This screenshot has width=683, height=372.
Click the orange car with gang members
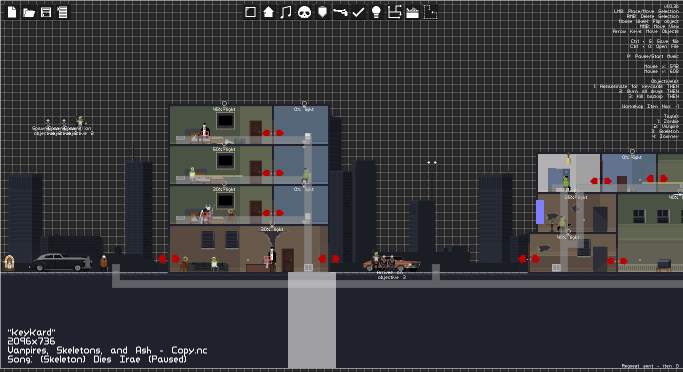pyautogui.click(x=392, y=263)
